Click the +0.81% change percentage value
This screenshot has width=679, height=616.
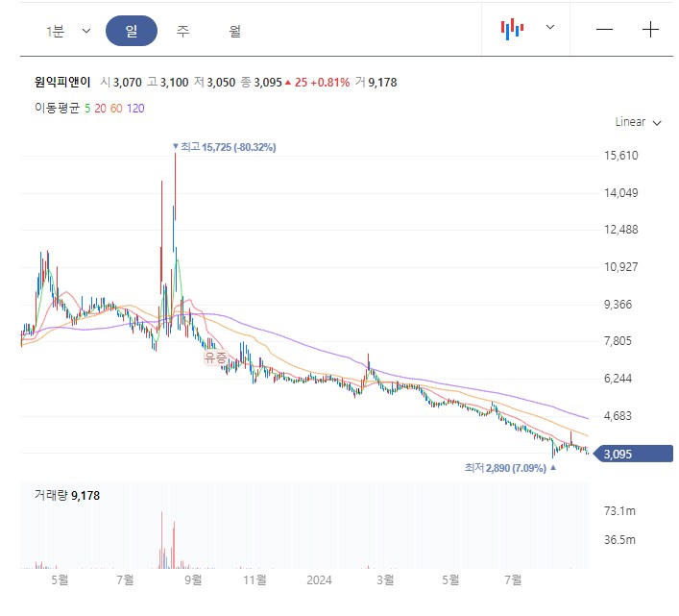[x=330, y=83]
